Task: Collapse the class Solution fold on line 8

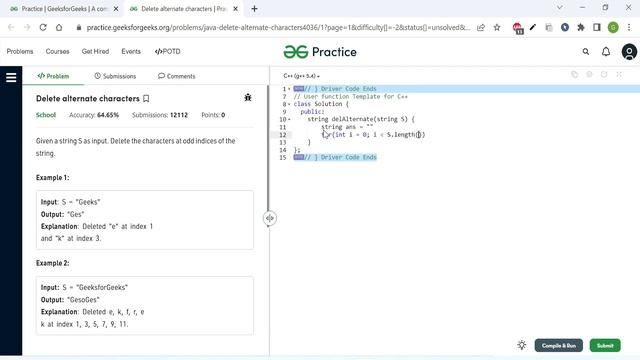Action: point(289,104)
